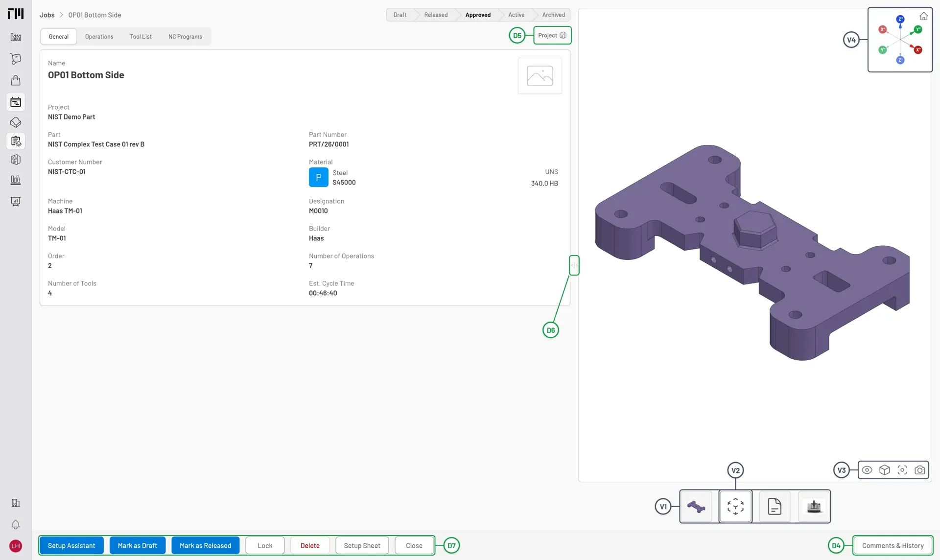This screenshot has height=560, width=940.
Task: Click the project name NIST Demo Part
Action: coord(71,117)
